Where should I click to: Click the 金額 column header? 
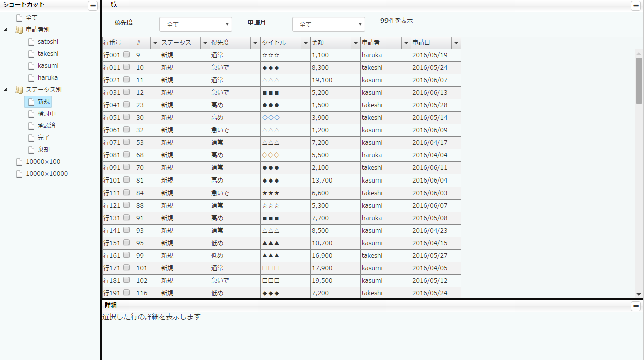click(330, 43)
